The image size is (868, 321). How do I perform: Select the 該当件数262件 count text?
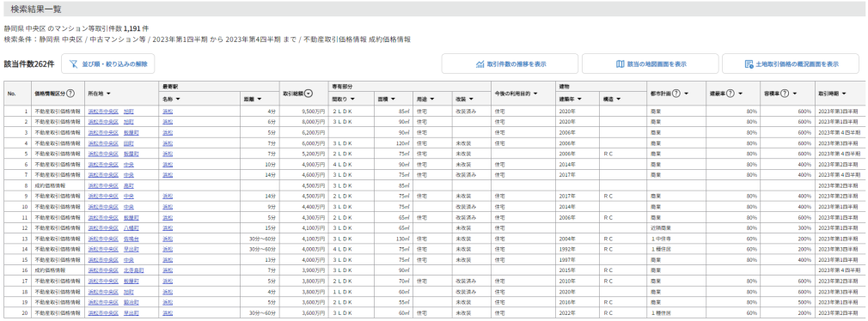pyautogui.click(x=28, y=64)
